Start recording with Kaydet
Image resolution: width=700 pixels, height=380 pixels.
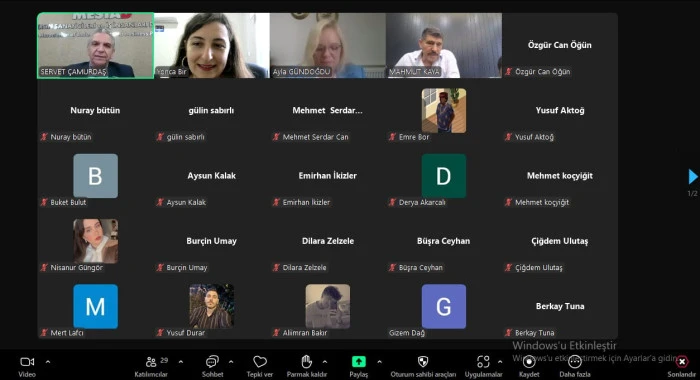(529, 366)
